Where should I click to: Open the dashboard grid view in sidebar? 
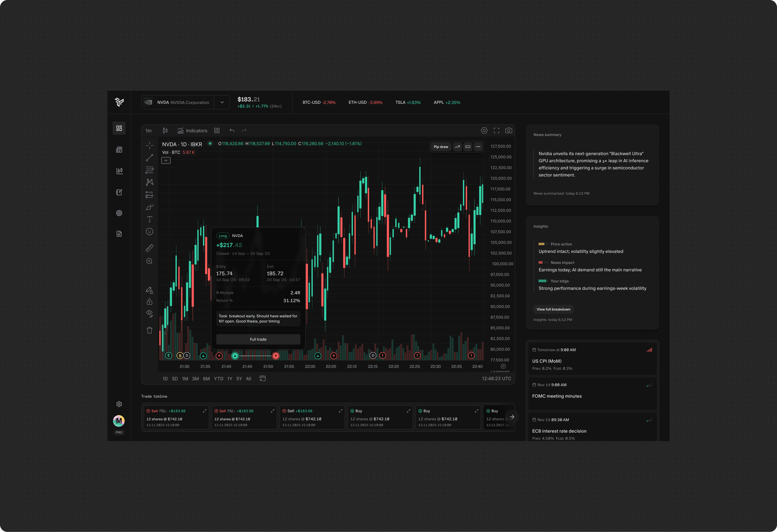point(119,128)
